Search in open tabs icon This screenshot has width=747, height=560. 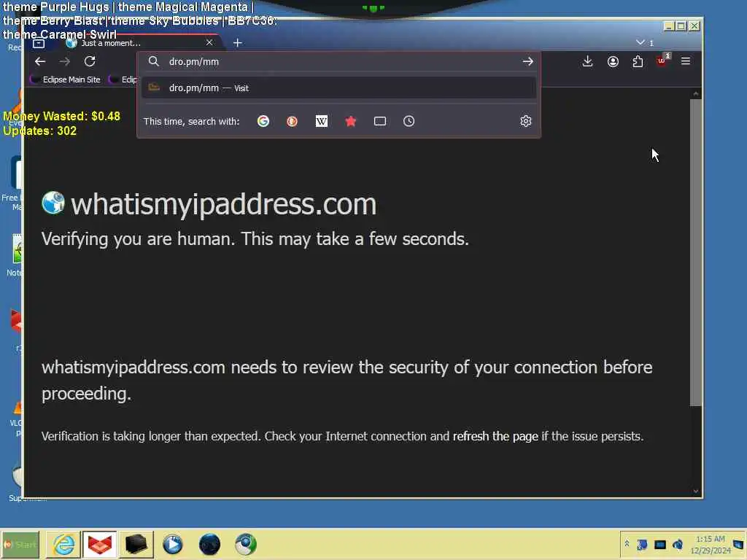(379, 122)
